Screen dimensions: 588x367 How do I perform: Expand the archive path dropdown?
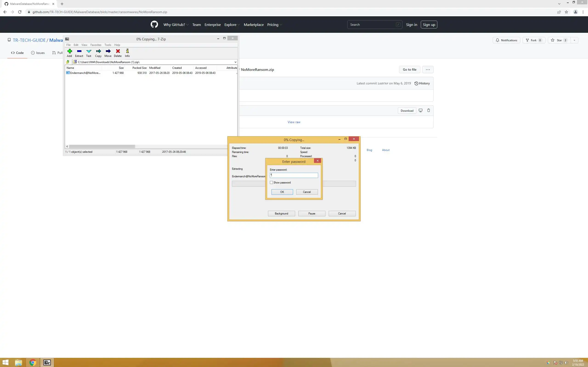click(x=235, y=62)
